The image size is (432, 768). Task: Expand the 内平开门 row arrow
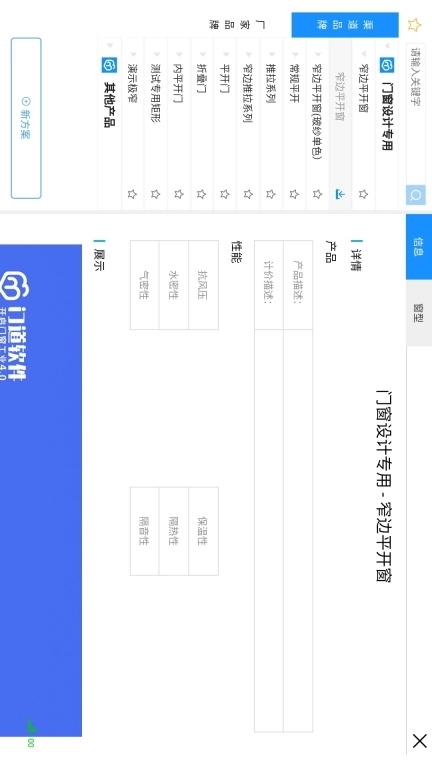(179, 54)
